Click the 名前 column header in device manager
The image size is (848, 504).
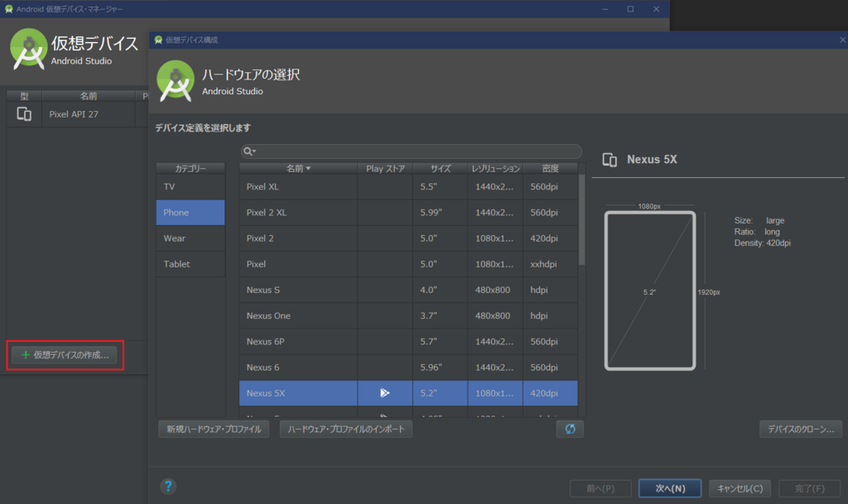click(88, 96)
